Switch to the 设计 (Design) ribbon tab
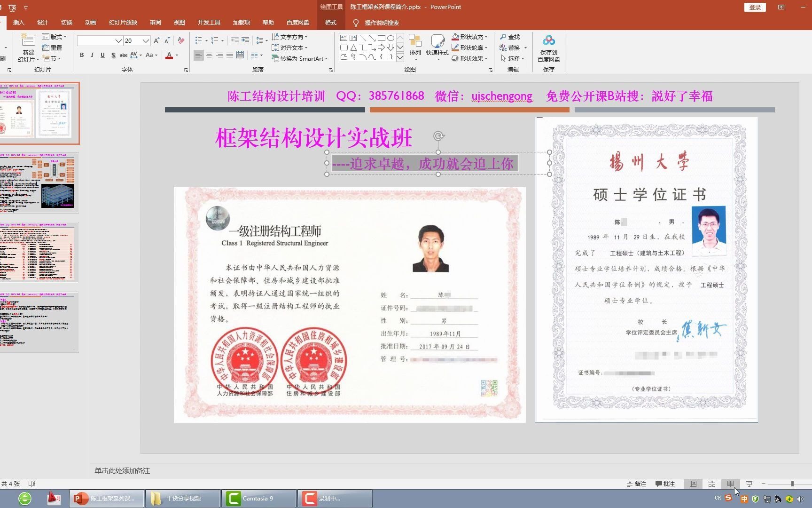This screenshot has width=812, height=508. [42, 22]
